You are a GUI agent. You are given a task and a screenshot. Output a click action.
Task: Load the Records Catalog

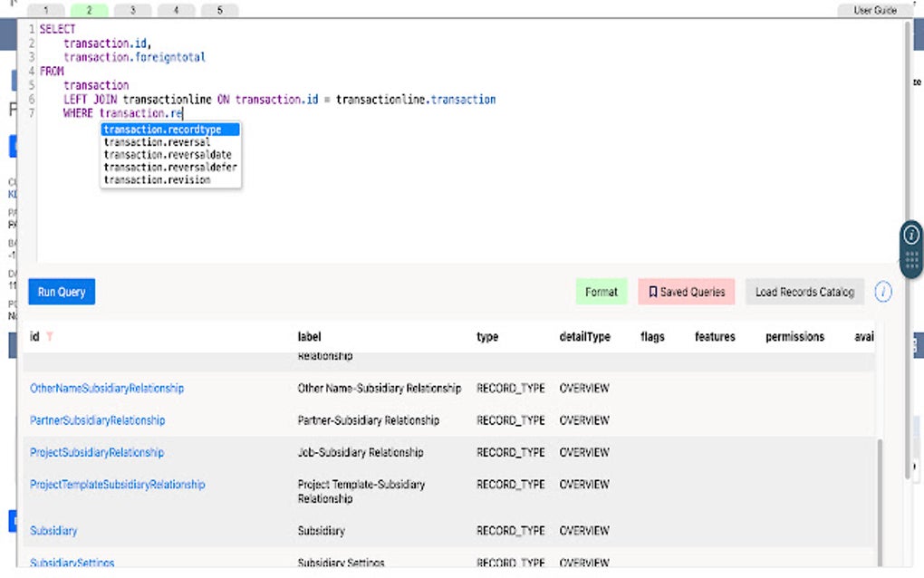pos(804,292)
